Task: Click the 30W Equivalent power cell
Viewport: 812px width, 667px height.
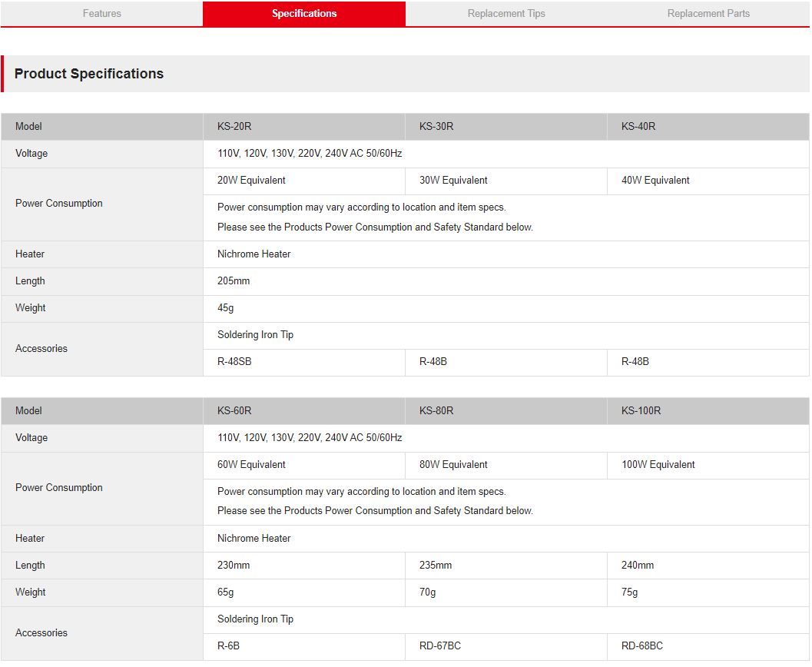Action: [453, 181]
